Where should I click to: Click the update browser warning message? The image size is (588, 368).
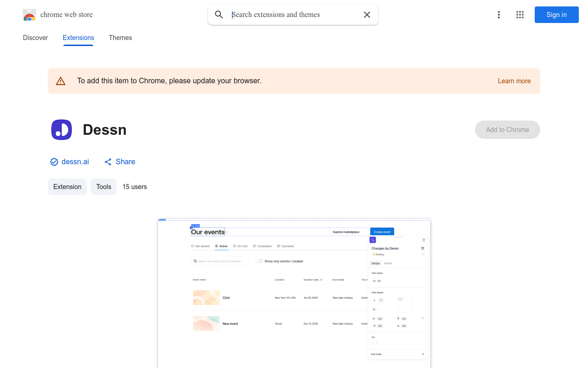169,81
